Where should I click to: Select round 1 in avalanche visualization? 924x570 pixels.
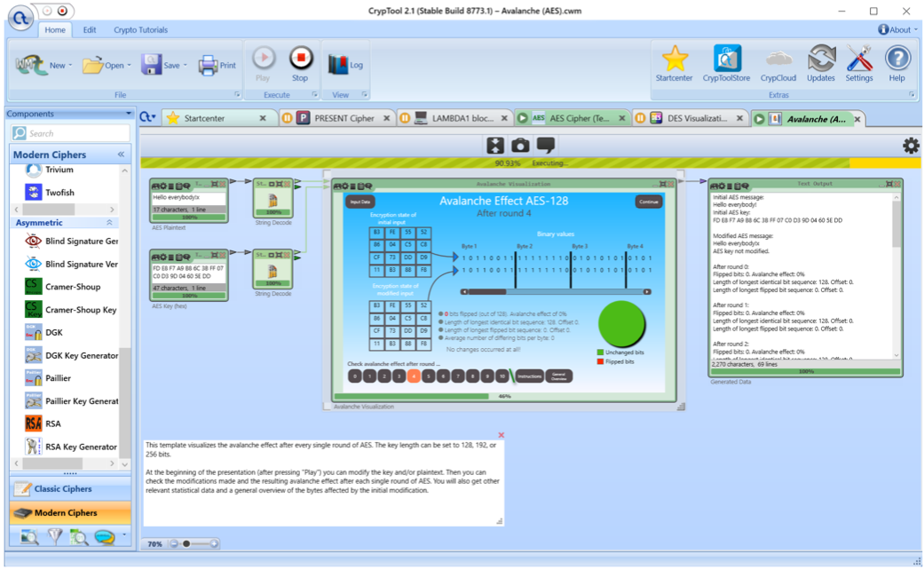point(369,376)
